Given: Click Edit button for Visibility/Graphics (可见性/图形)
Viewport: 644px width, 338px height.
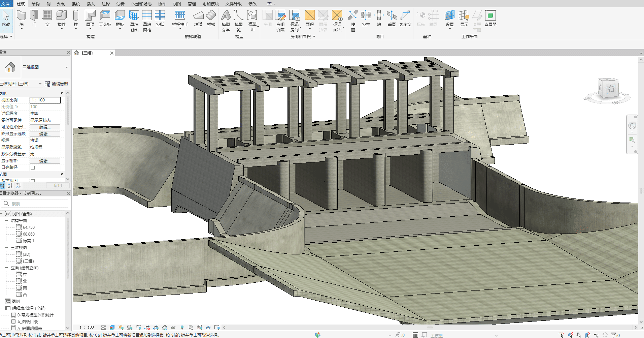Looking at the screenshot, I should pos(45,127).
